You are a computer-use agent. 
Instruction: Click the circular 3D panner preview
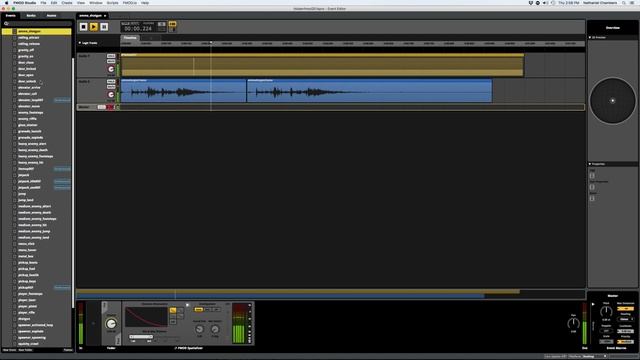[612, 100]
